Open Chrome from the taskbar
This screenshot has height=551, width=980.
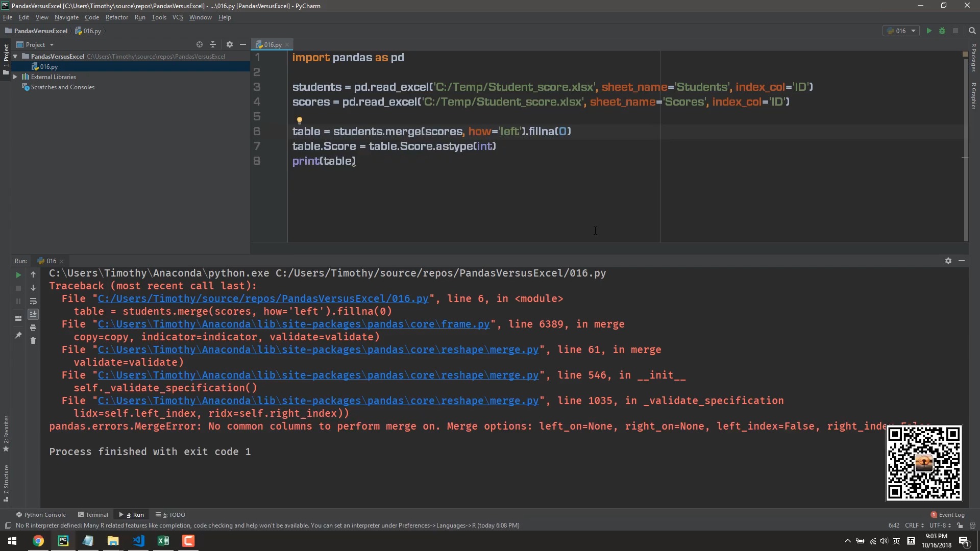click(x=38, y=541)
